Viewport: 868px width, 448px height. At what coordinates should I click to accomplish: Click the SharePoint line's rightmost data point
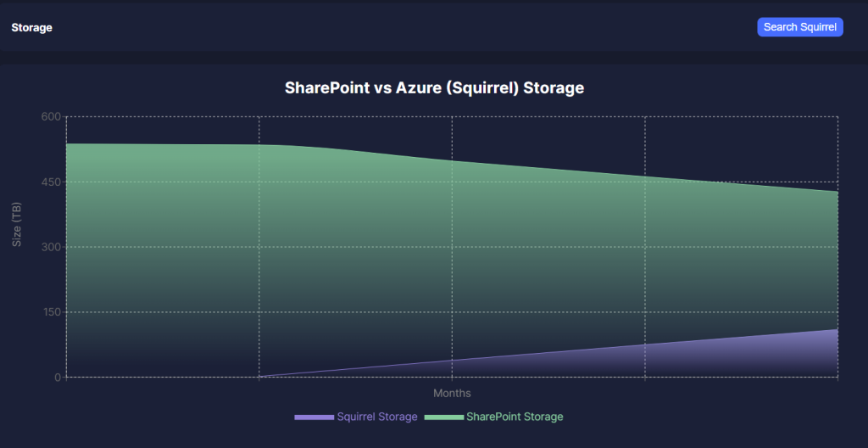pyautogui.click(x=837, y=192)
